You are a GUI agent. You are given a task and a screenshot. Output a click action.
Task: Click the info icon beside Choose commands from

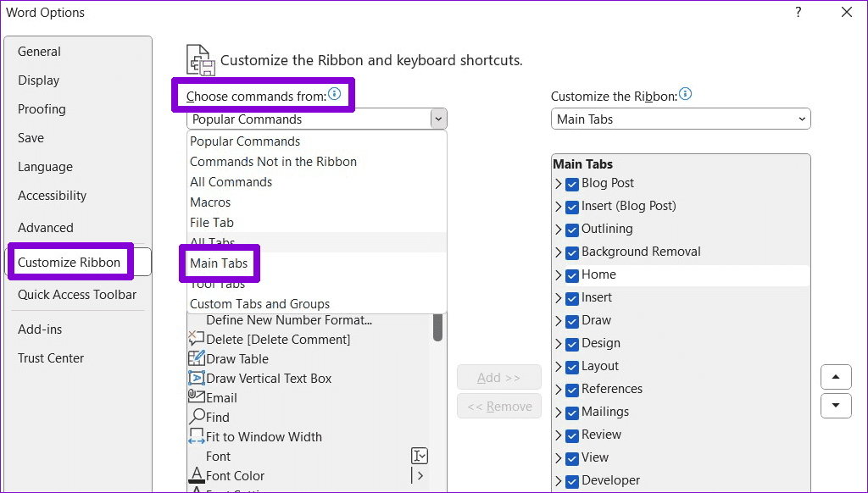[x=334, y=93]
